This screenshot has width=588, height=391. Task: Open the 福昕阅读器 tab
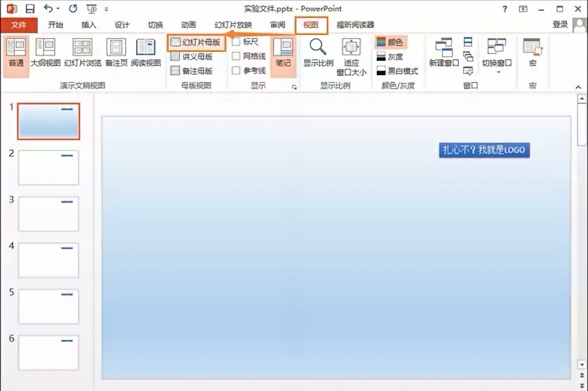click(x=355, y=24)
